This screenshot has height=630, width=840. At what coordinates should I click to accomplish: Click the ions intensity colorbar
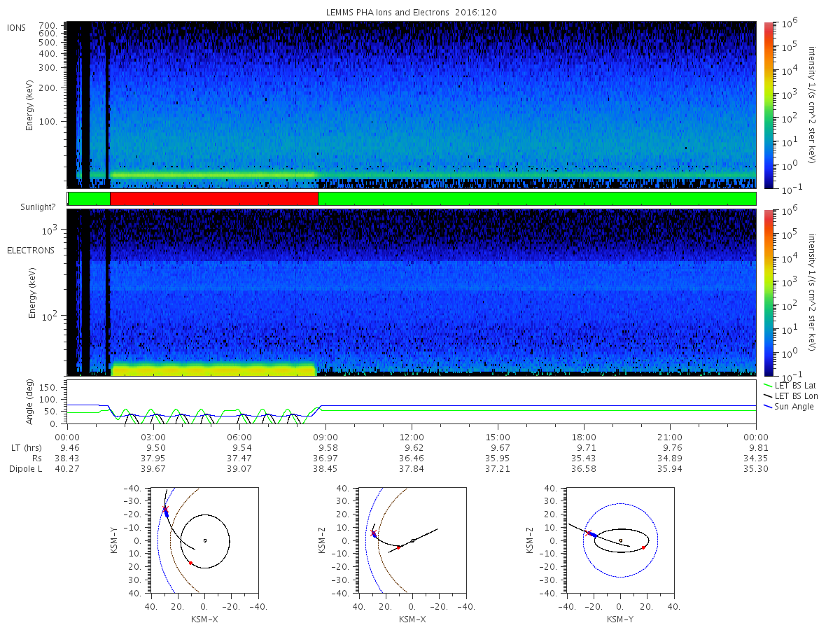768,105
